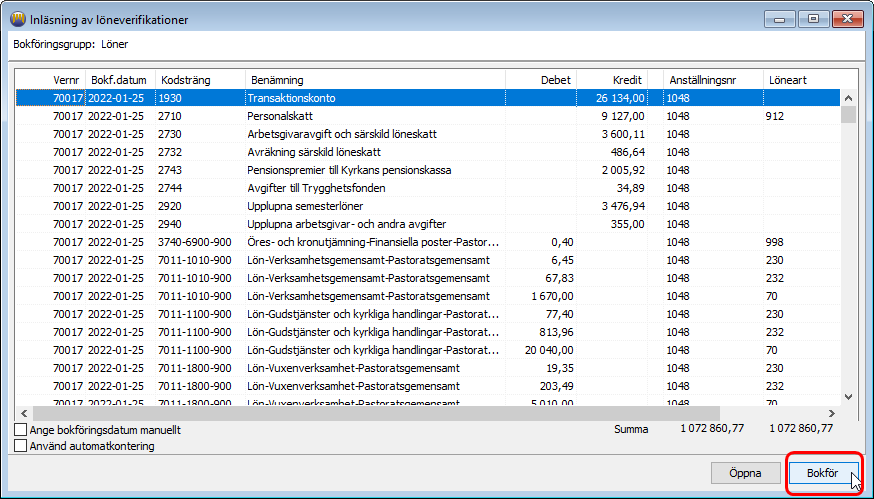Select the Personalskatt row
Image resolution: width=874 pixels, height=499 pixels.
point(428,116)
